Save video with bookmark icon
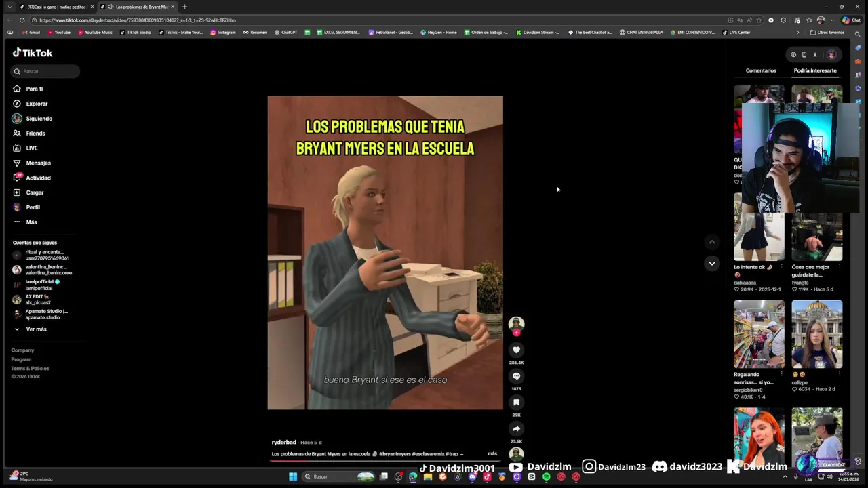 [x=516, y=403]
